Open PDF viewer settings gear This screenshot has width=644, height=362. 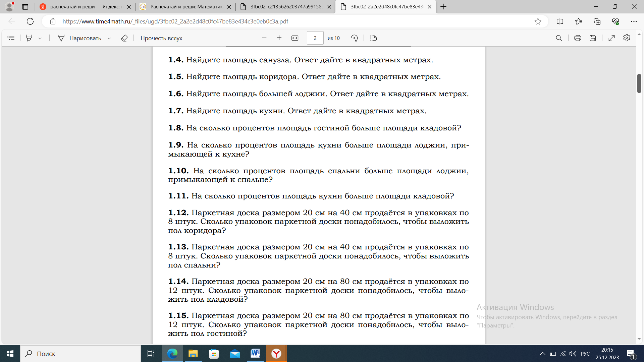[x=627, y=38]
